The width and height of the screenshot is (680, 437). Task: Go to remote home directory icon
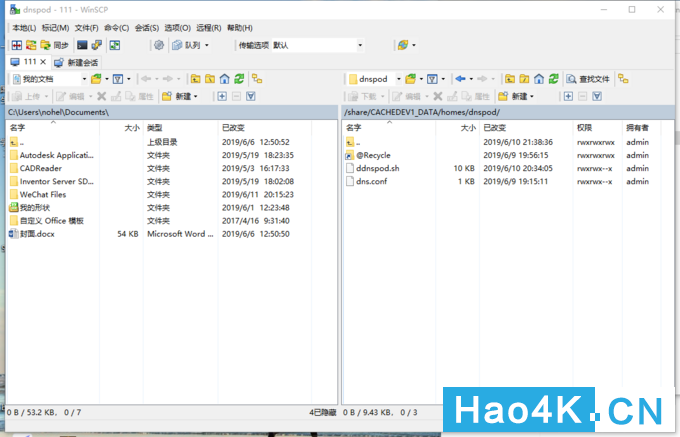539,79
